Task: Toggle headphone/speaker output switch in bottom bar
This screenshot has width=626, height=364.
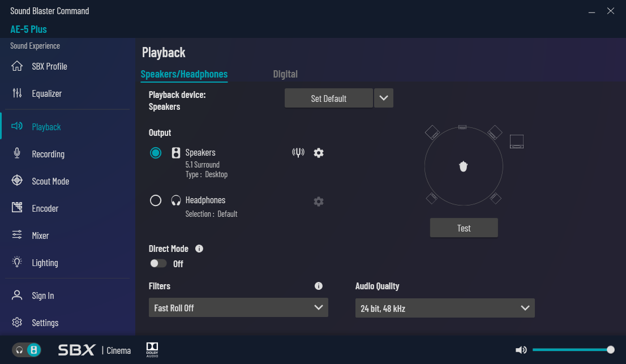Action: point(27,350)
